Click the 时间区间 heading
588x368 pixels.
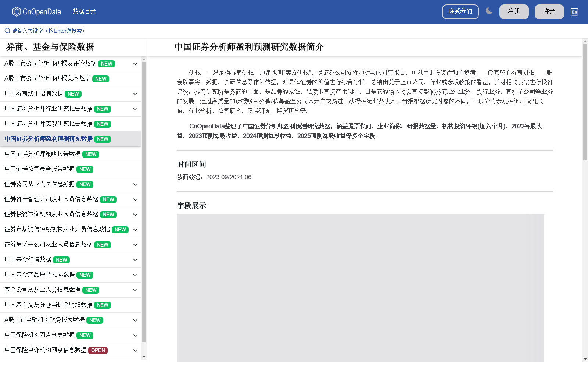[191, 164]
